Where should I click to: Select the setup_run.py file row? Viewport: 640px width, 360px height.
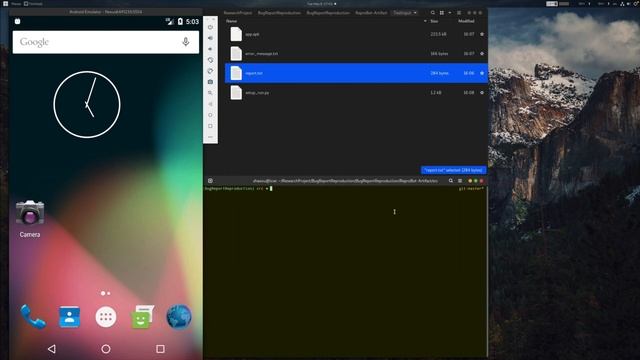356,93
